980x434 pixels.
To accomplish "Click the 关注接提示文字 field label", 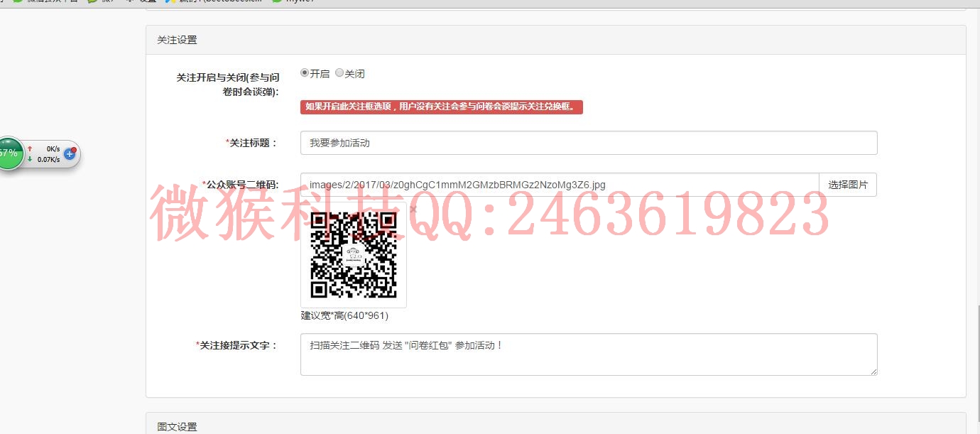I will (237, 345).
